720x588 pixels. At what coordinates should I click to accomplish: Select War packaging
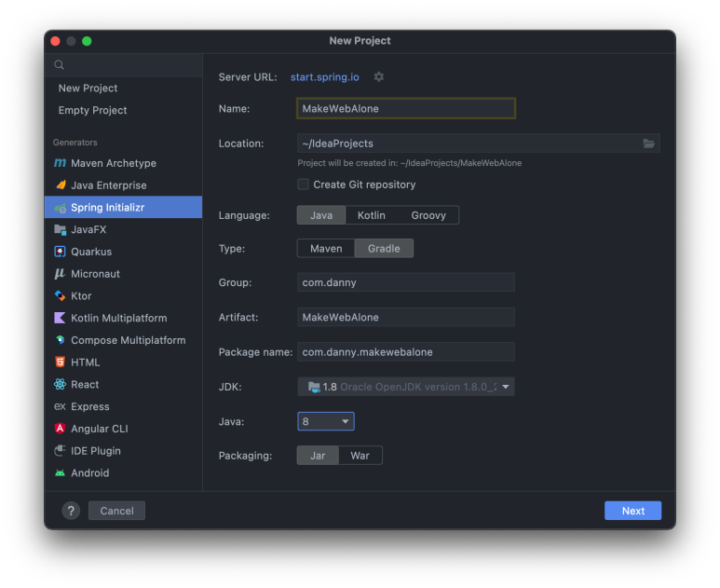pos(360,456)
